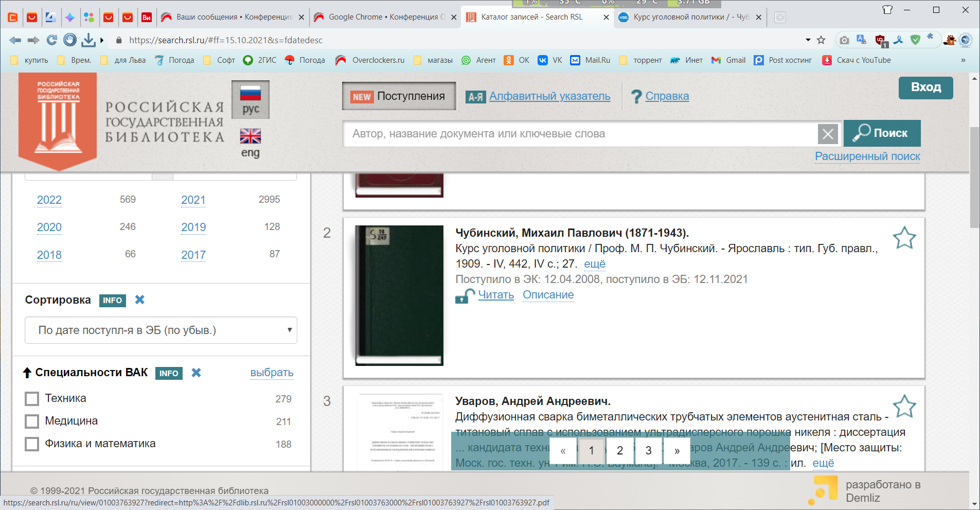Open the extensions puzzle-piece menu

(930, 37)
